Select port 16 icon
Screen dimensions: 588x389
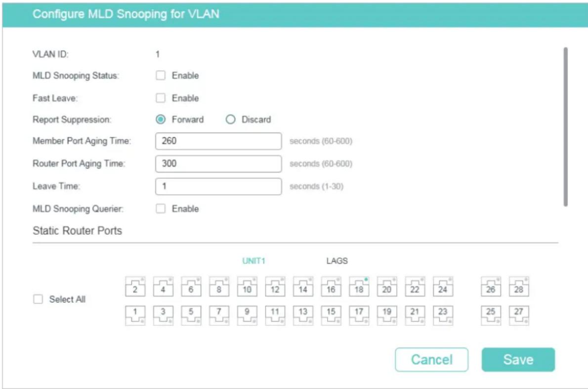point(331,287)
